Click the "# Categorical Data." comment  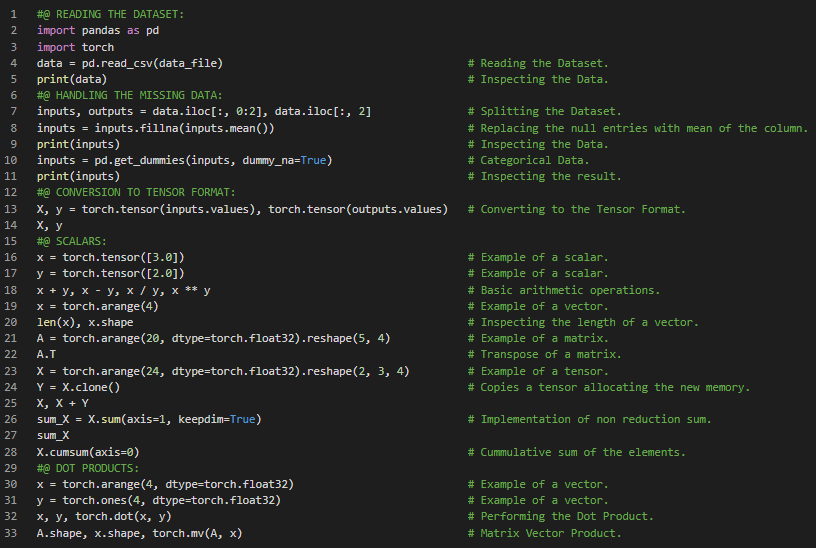coord(534,160)
